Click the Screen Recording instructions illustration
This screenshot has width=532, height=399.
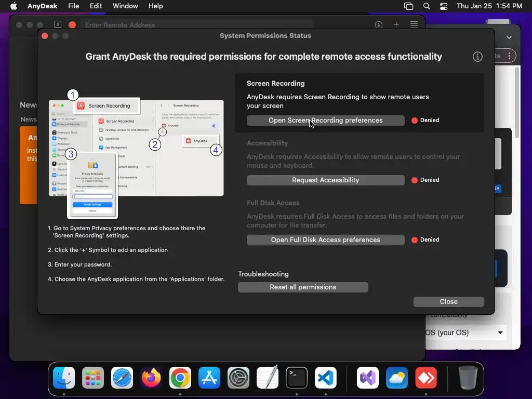tap(136, 154)
